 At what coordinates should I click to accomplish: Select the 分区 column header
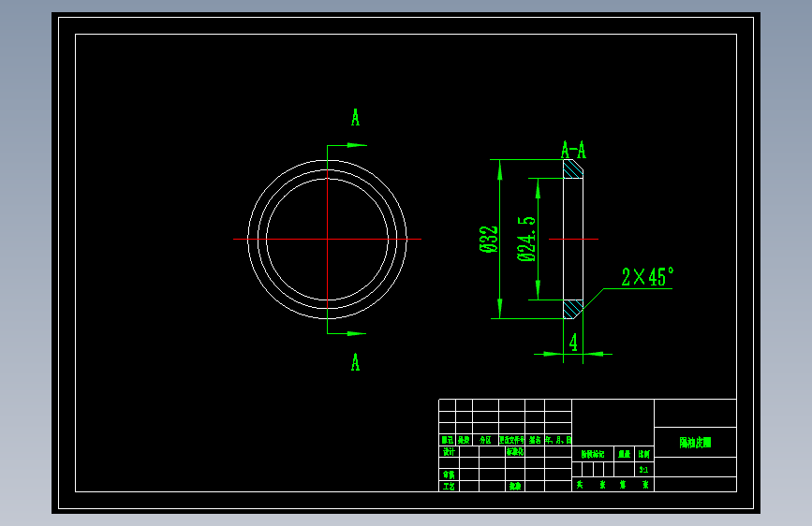tap(485, 440)
